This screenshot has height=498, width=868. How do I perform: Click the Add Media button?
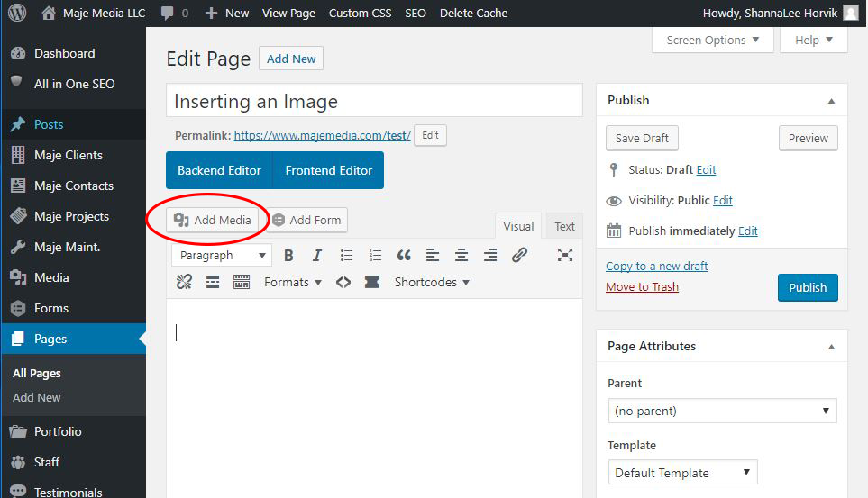tap(213, 220)
